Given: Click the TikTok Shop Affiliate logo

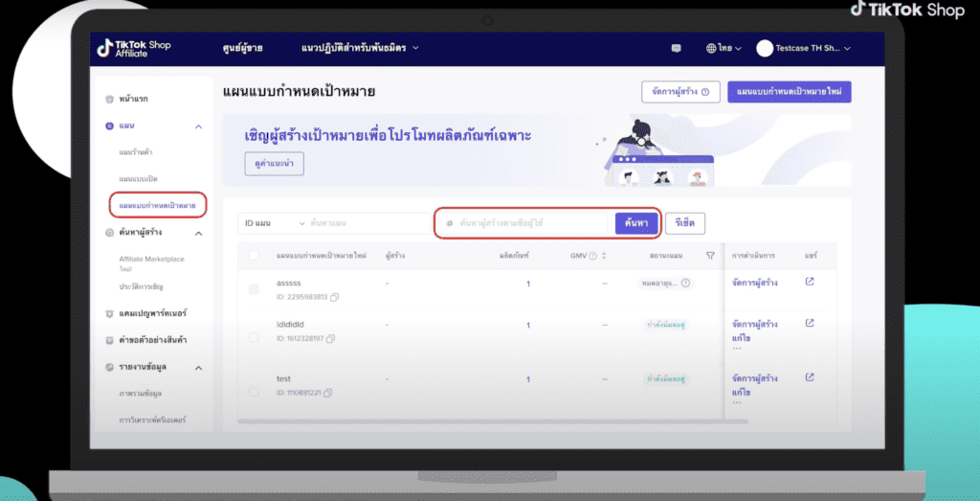Looking at the screenshot, I should pos(134,48).
